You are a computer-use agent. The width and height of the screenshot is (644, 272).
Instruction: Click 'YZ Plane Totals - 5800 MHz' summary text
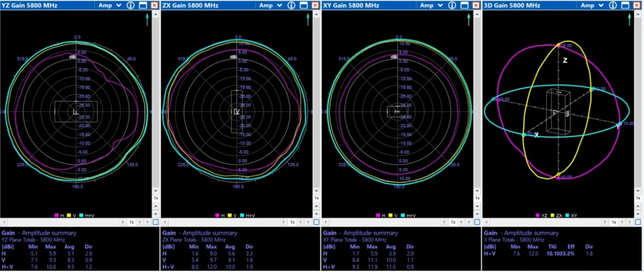(33, 239)
